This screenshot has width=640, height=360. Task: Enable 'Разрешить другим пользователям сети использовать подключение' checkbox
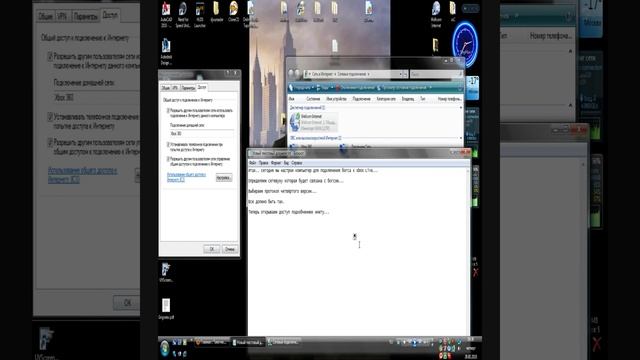point(168,111)
